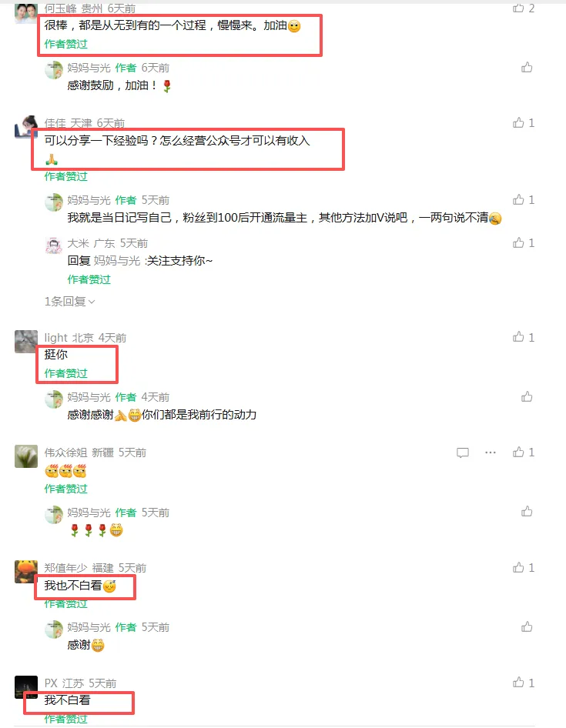Expand the 1条回复 replies
Screen dimensions: 566x728
[x=70, y=302]
